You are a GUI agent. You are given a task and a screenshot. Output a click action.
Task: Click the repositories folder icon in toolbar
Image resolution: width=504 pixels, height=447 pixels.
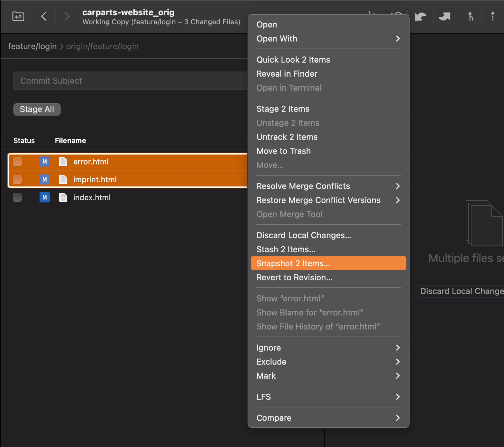click(18, 16)
